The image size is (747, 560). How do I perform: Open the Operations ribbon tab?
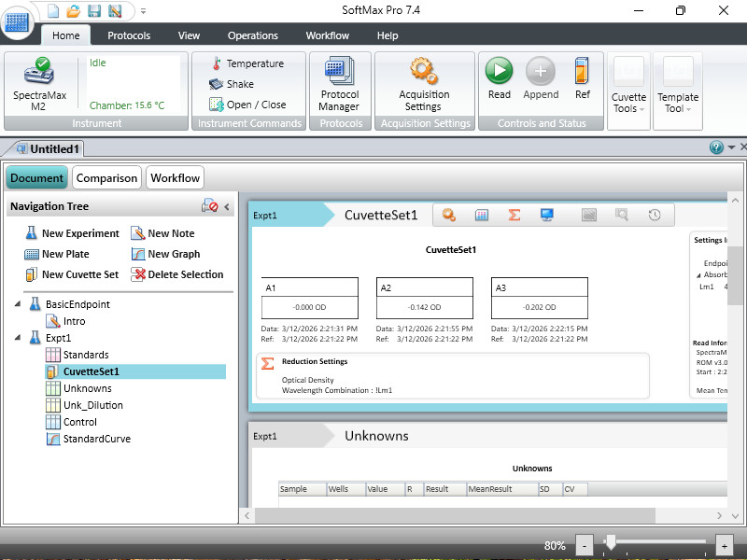point(252,35)
